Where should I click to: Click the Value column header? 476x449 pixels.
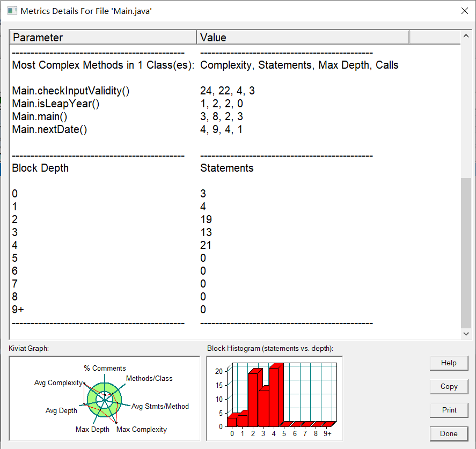point(303,38)
